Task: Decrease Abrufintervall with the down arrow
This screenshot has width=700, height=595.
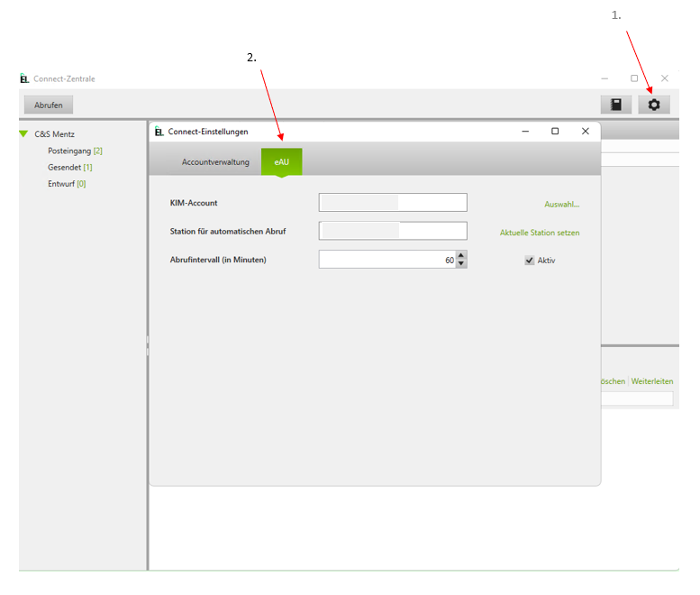Action: tap(461, 264)
